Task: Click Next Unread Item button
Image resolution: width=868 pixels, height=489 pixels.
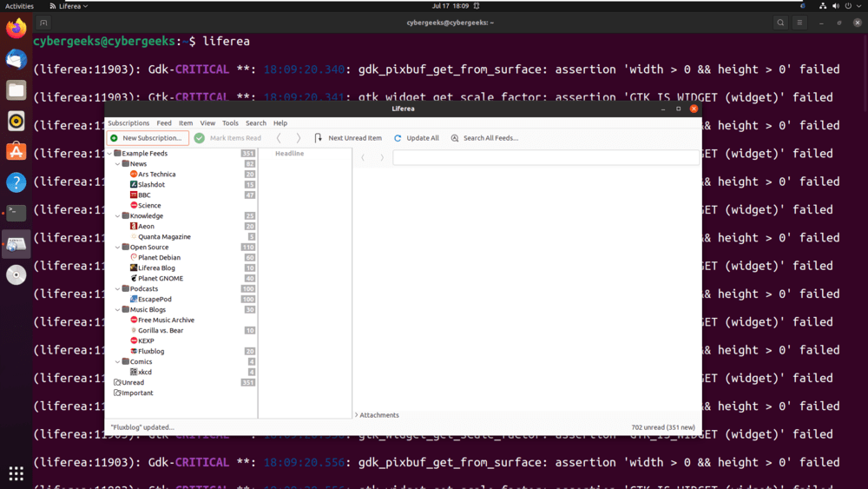Action: coord(348,138)
